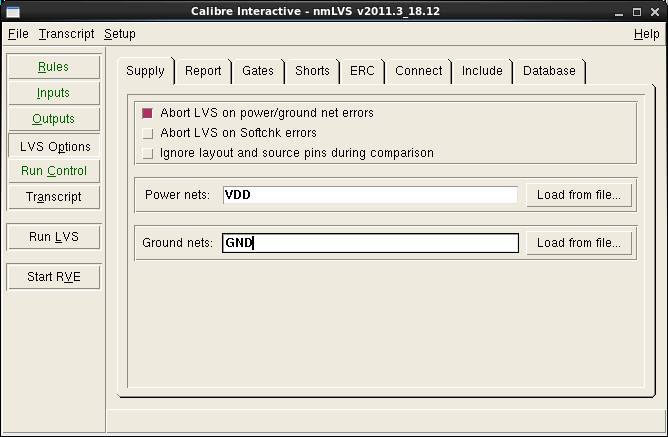Switch to the Shorts tab

[312, 71]
